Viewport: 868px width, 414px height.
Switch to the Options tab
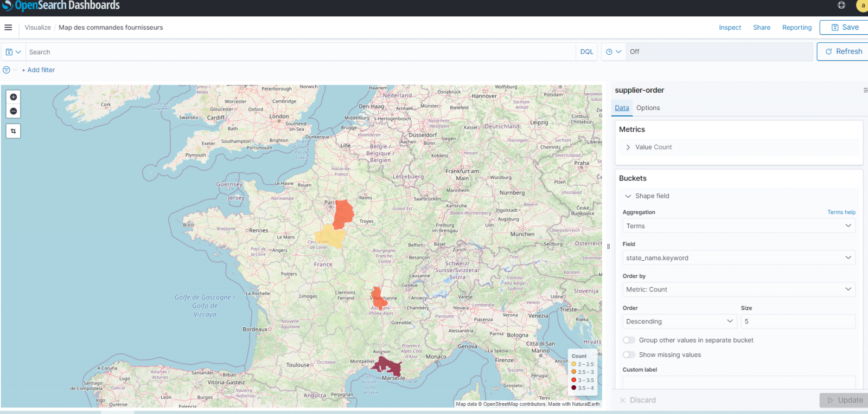click(648, 108)
